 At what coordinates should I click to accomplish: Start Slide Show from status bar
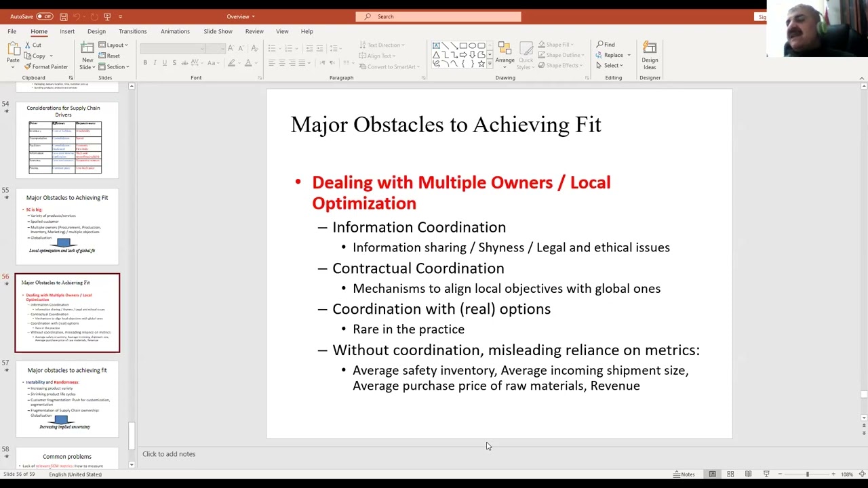point(766,474)
